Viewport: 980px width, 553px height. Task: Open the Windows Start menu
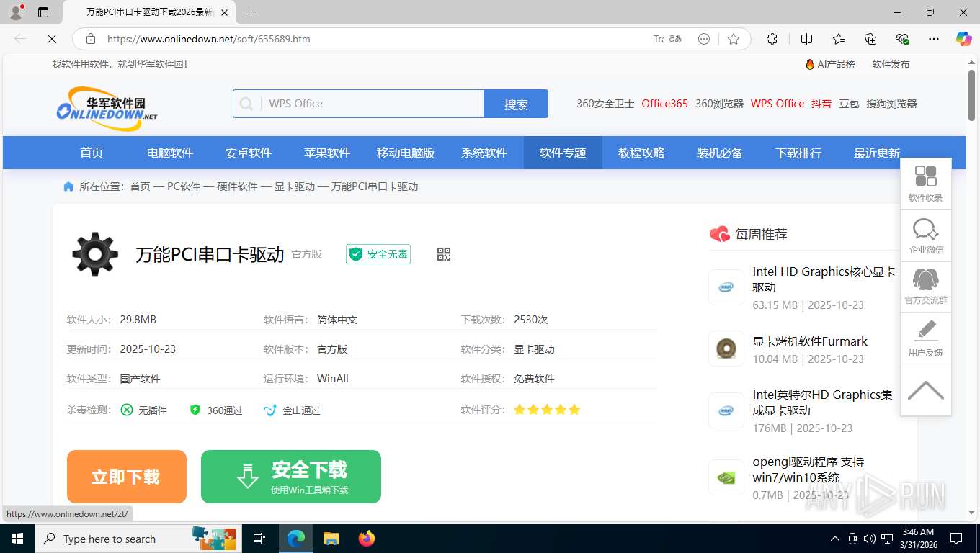17,539
